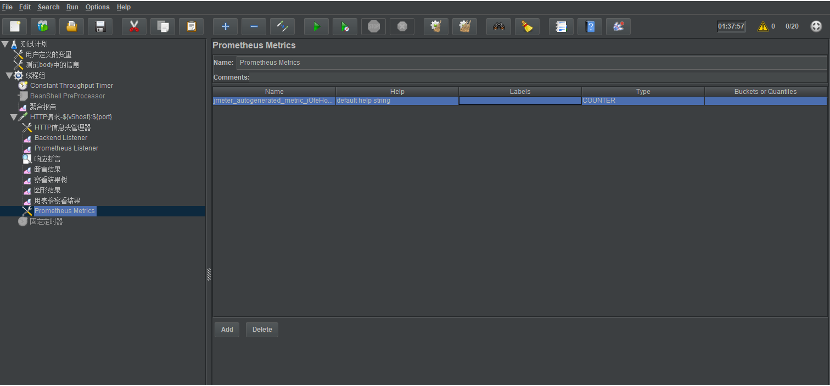Open the Search menu

tap(49, 7)
